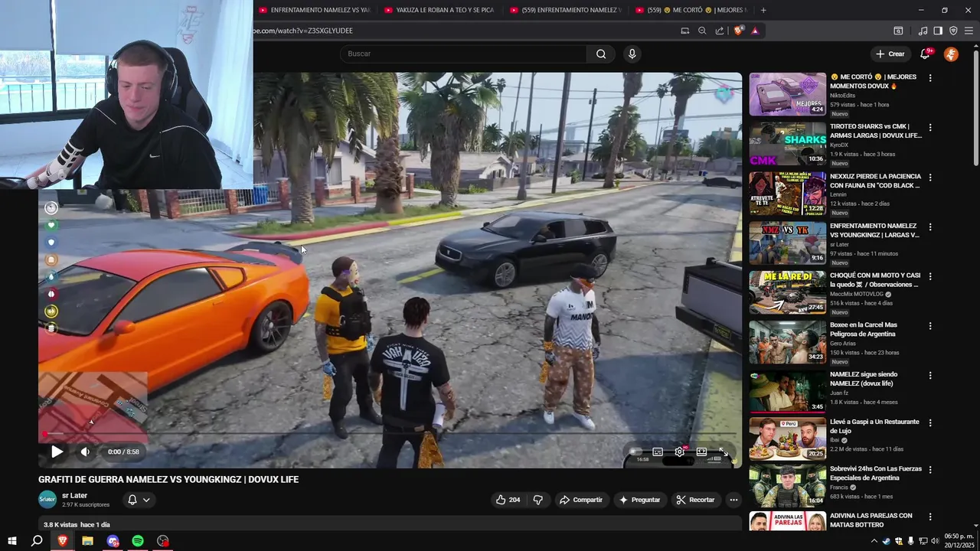
Task: Open Boxee en la Carcel video title
Action: coord(864,329)
